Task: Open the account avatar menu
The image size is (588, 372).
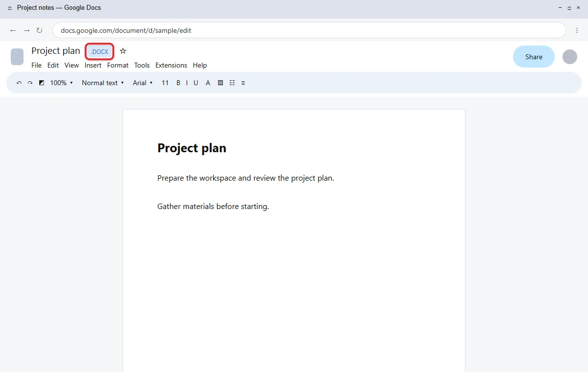Action: point(570,57)
